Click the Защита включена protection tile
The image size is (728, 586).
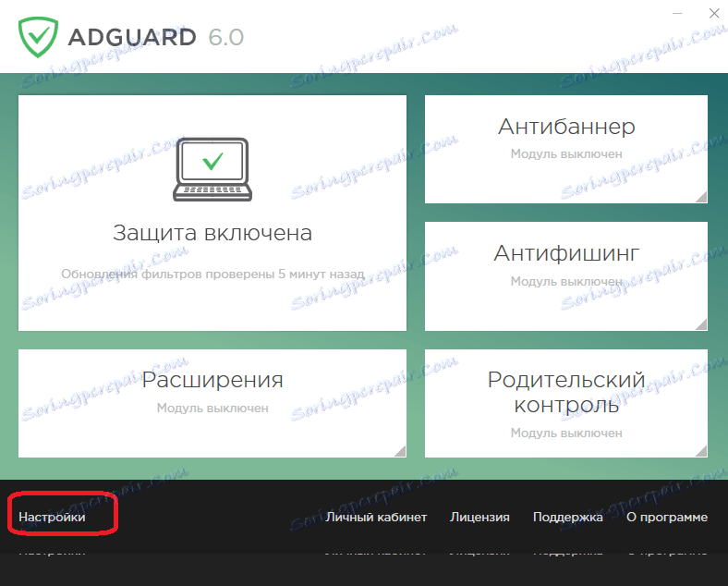click(x=212, y=214)
